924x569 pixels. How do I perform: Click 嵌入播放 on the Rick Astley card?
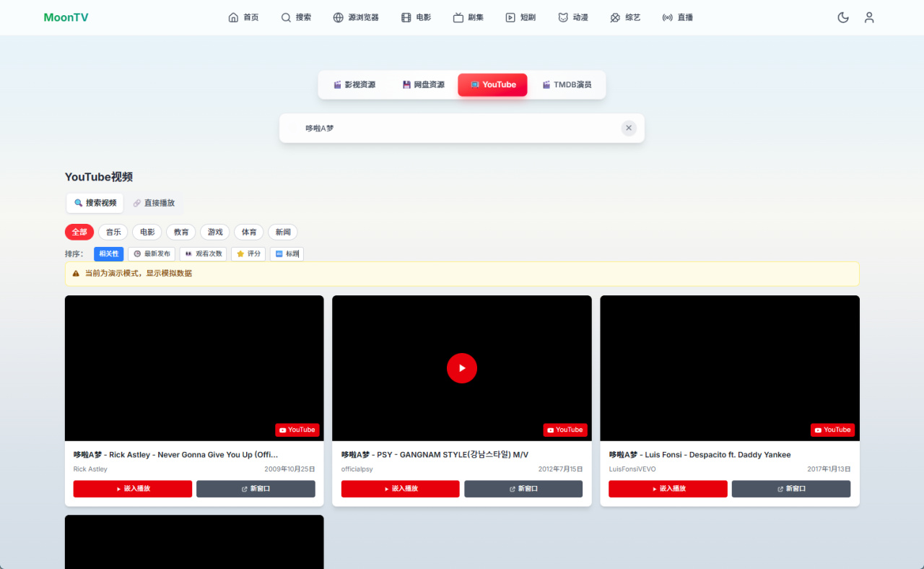133,489
